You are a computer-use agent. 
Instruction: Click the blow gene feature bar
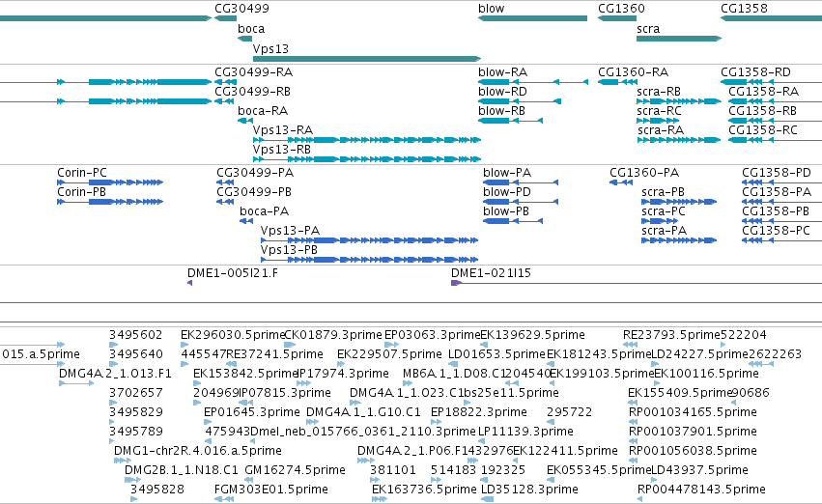532,18
